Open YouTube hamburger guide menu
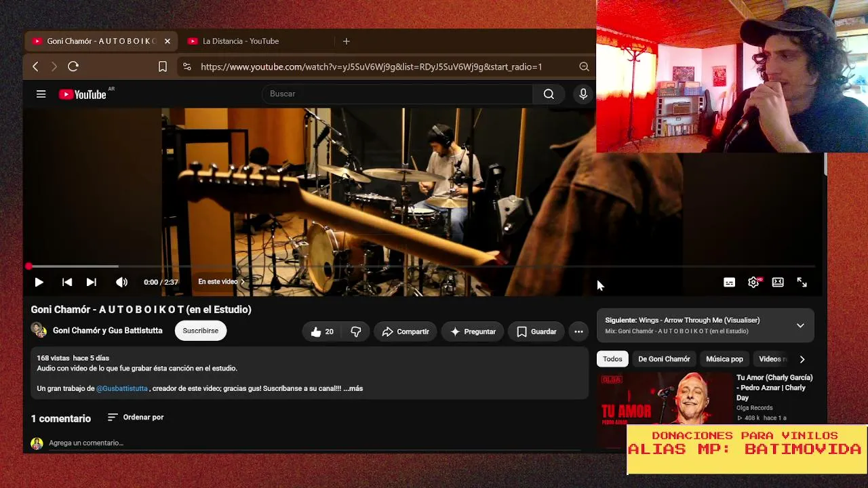This screenshot has width=868, height=488. [41, 94]
